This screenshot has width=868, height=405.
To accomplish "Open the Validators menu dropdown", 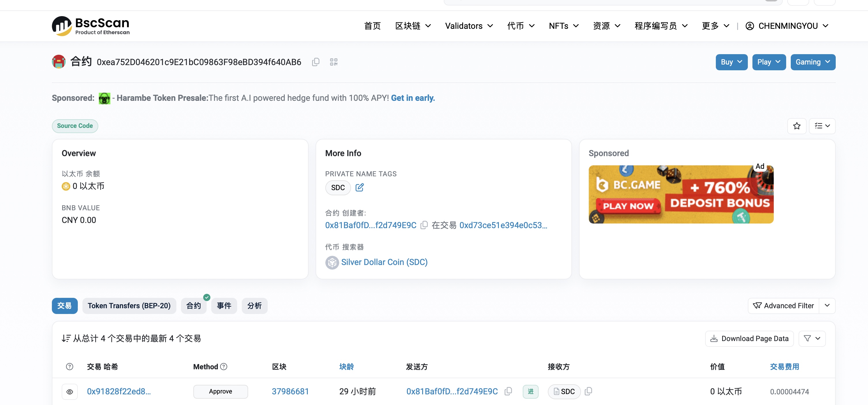I will click(469, 26).
